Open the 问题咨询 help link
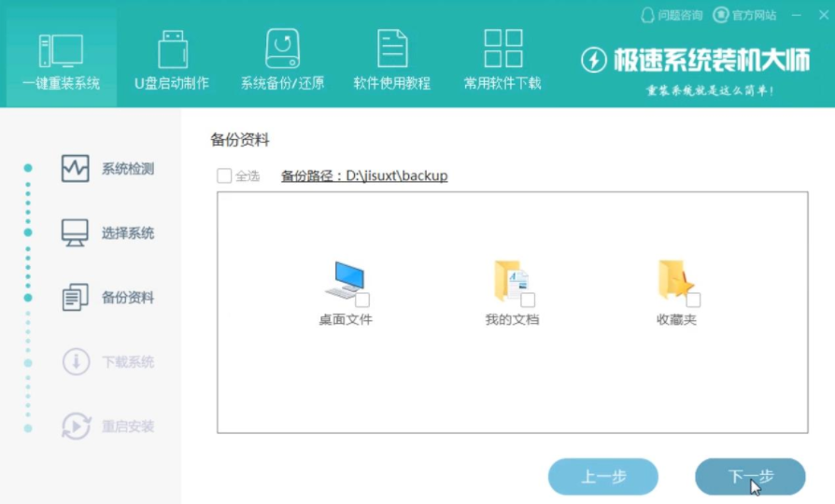This screenshot has height=504, width=835. (672, 15)
